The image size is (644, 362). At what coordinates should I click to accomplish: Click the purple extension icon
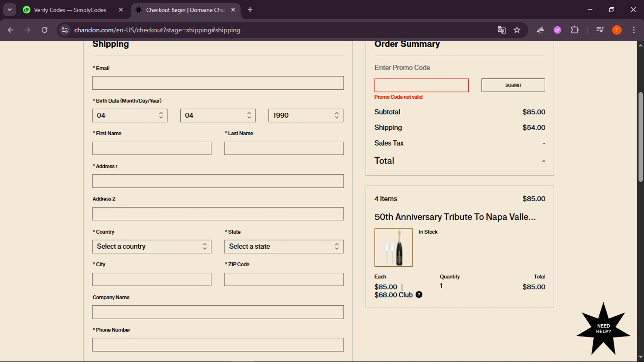[x=557, y=30]
